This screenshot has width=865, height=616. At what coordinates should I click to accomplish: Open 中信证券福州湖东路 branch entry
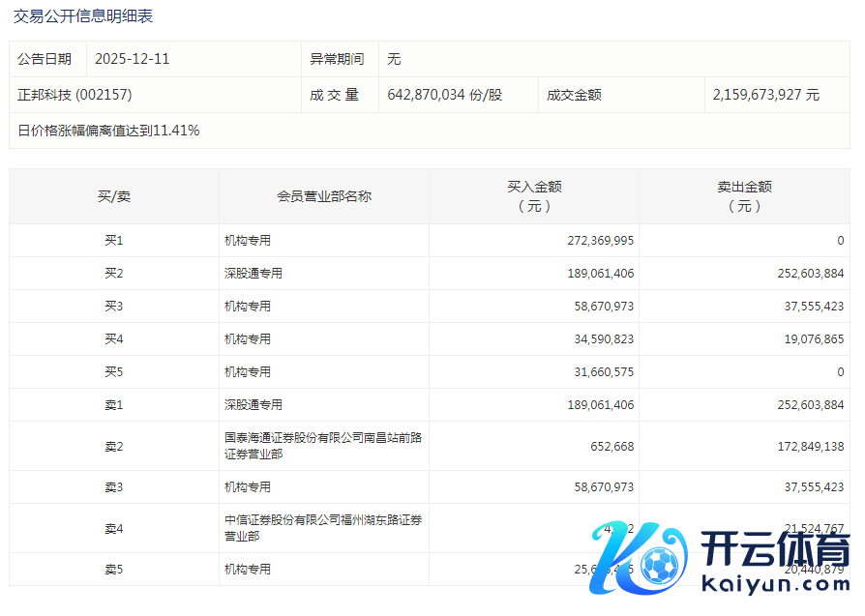(322, 528)
